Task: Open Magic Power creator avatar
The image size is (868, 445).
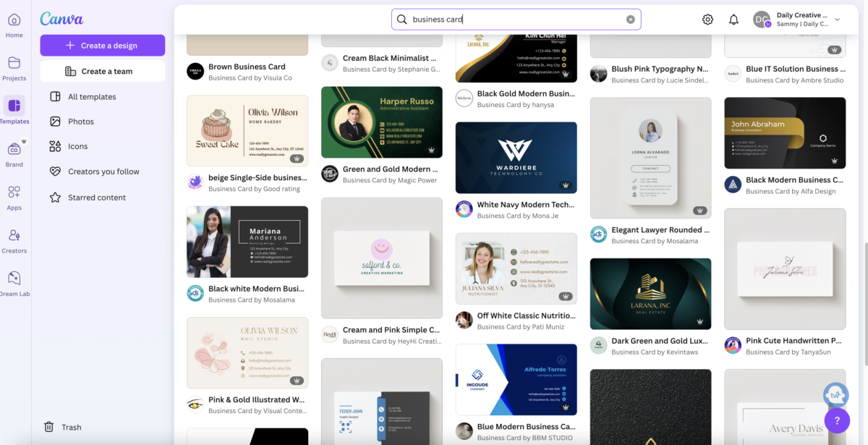Action: pos(330,174)
